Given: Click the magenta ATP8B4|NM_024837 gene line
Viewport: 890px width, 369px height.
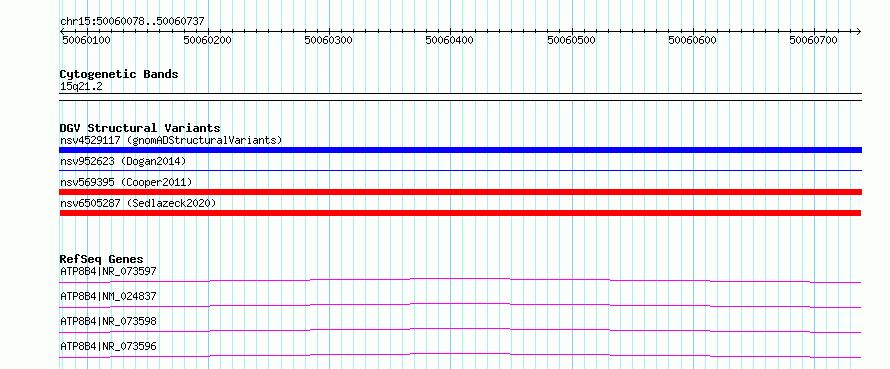Looking at the screenshot, I should [x=460, y=305].
